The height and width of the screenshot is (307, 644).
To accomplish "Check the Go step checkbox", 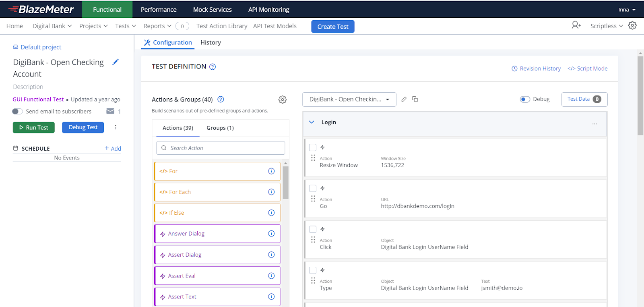I will (x=313, y=189).
